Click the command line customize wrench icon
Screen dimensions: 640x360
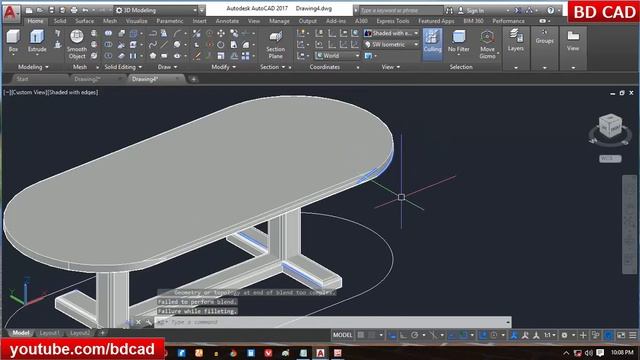[148, 322]
